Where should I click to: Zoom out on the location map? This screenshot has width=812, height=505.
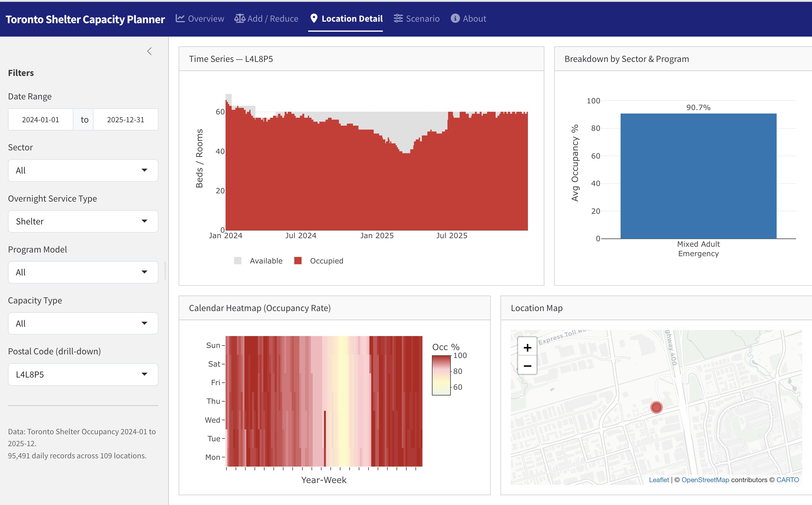(527, 366)
